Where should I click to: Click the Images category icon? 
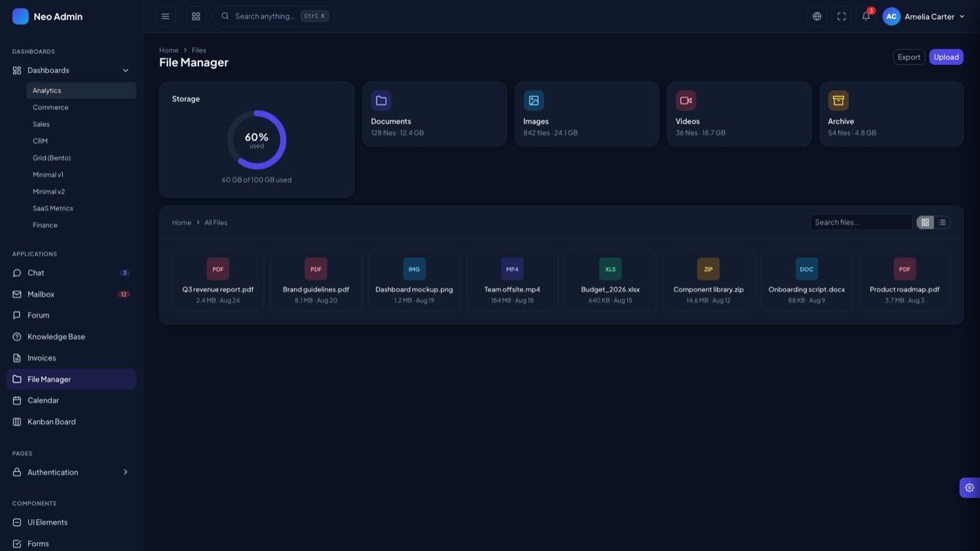pyautogui.click(x=533, y=100)
